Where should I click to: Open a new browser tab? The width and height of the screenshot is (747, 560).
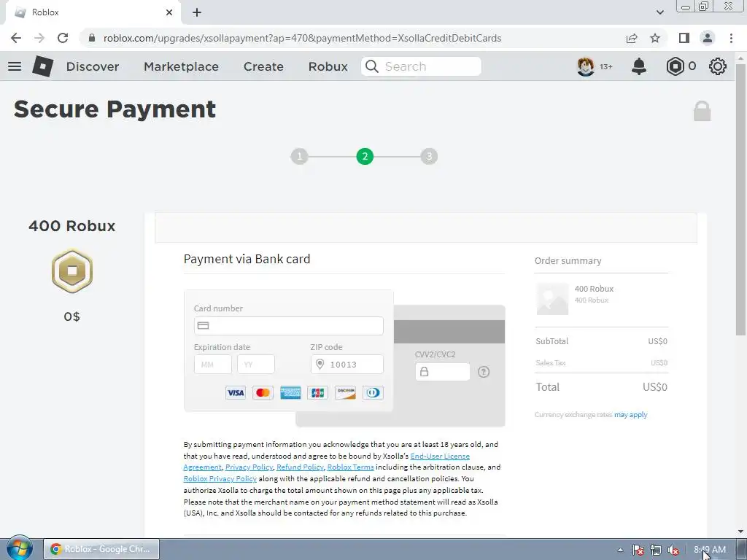click(197, 12)
